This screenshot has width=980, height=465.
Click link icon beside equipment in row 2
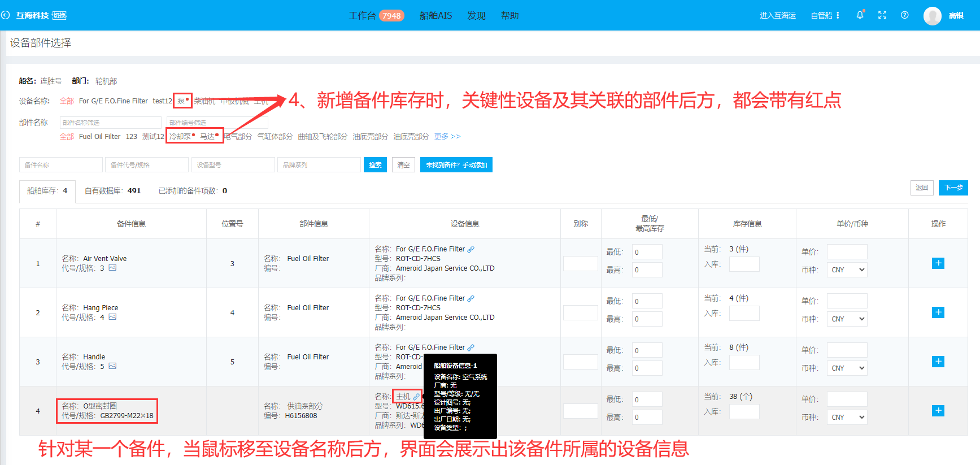coord(471,298)
